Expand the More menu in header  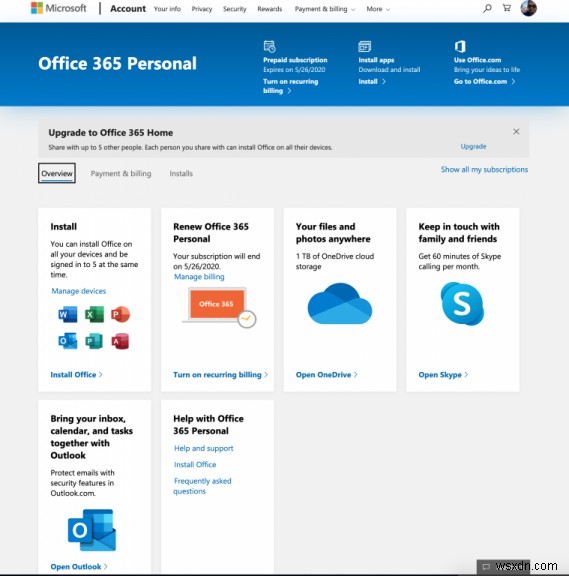point(378,9)
